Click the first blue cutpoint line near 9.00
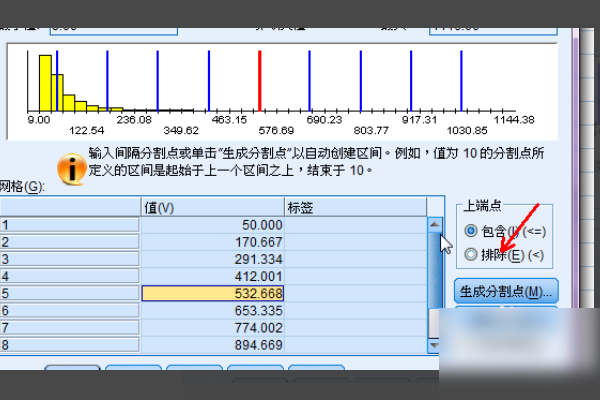 pyautogui.click(x=57, y=80)
